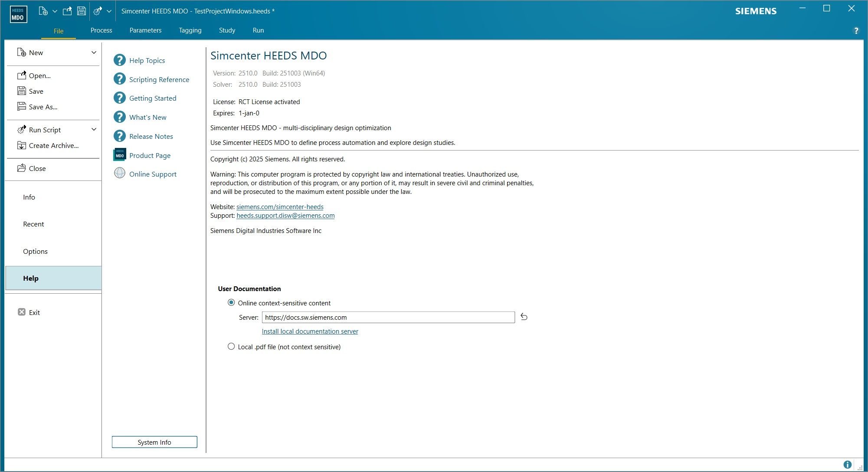This screenshot has height=472, width=868.
Task: Select Online context-sensitive content radio button
Action: pos(231,302)
